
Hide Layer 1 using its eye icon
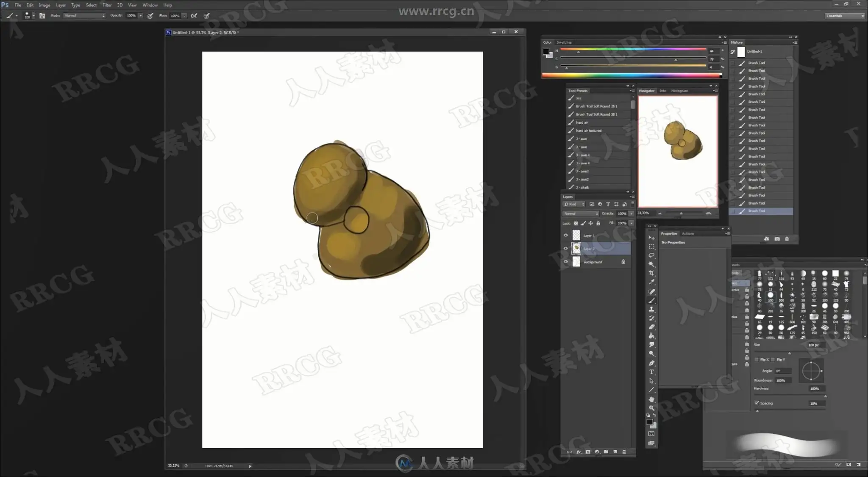coord(565,236)
